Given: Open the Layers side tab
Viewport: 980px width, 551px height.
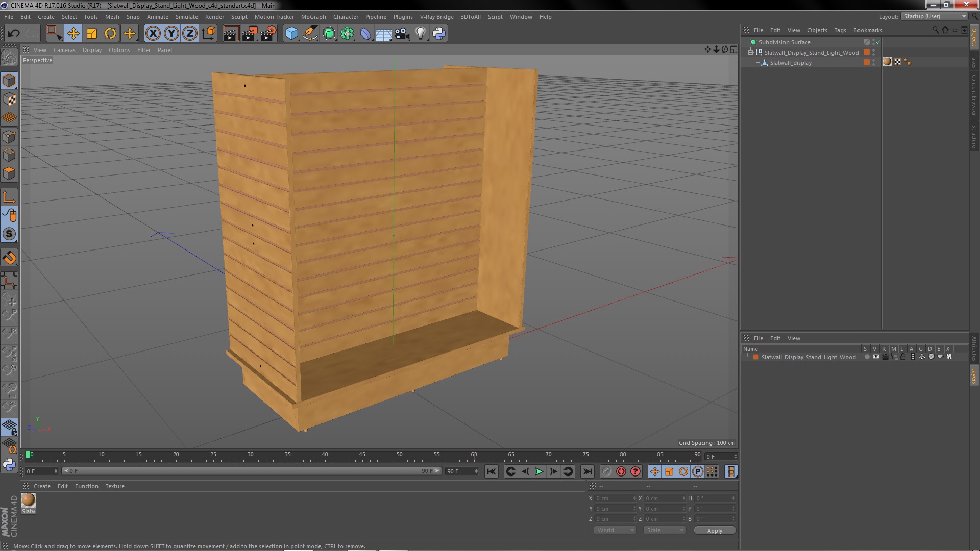Looking at the screenshot, I should click(974, 375).
